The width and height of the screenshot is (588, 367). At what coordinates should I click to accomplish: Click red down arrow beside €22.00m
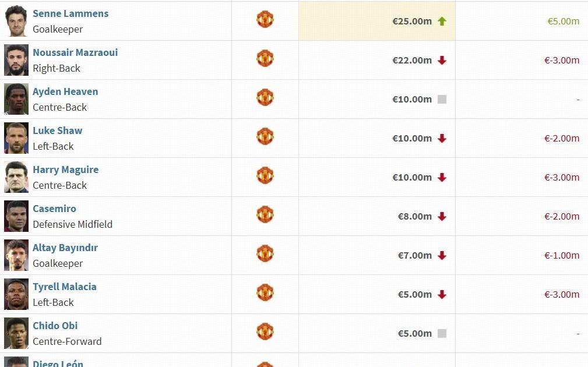click(x=442, y=61)
